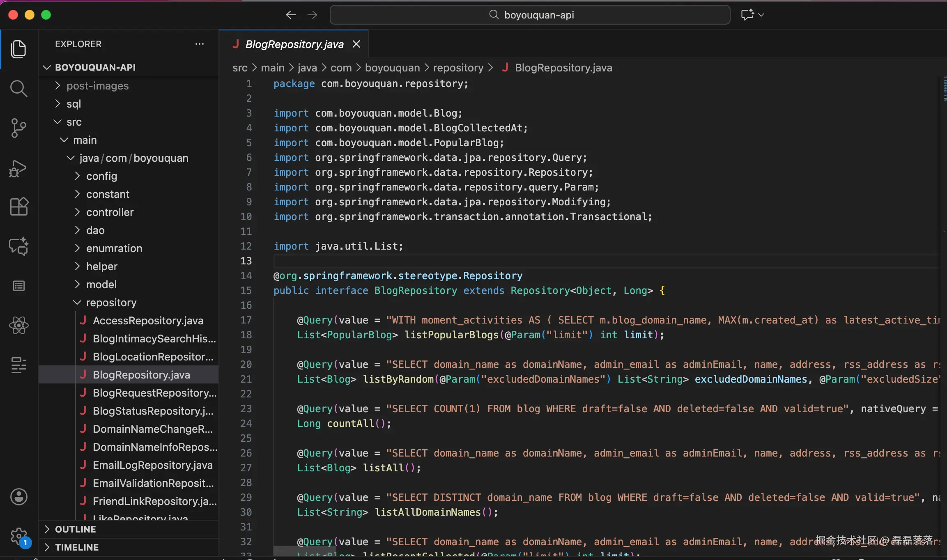Expand the post-images folder
The width and height of the screenshot is (947, 560).
point(97,86)
